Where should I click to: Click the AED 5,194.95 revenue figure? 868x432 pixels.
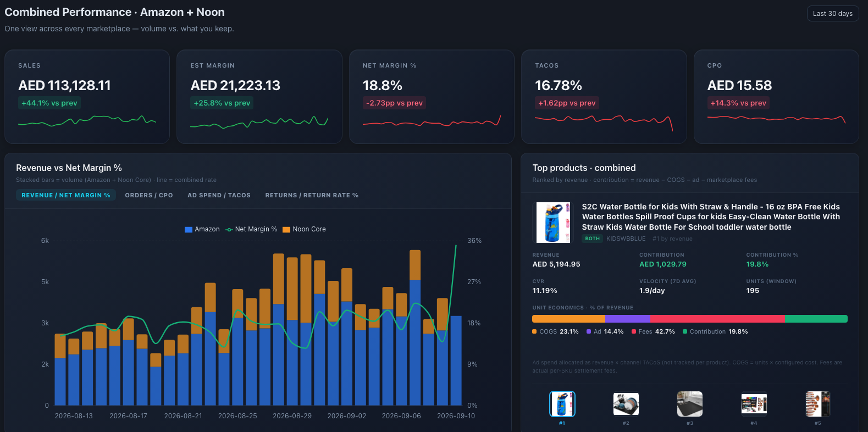[556, 264]
